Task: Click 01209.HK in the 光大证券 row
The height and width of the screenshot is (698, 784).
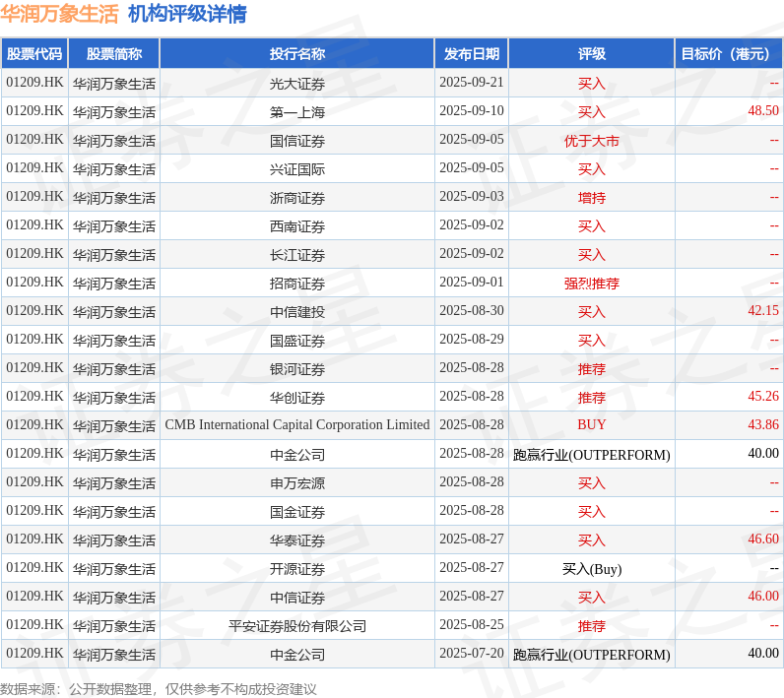Action: pos(34,82)
